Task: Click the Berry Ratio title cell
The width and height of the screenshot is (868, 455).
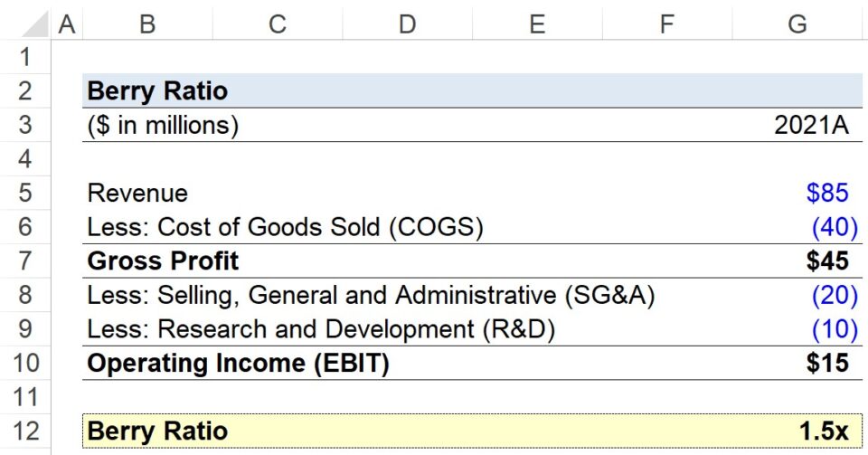Action: coord(157,91)
